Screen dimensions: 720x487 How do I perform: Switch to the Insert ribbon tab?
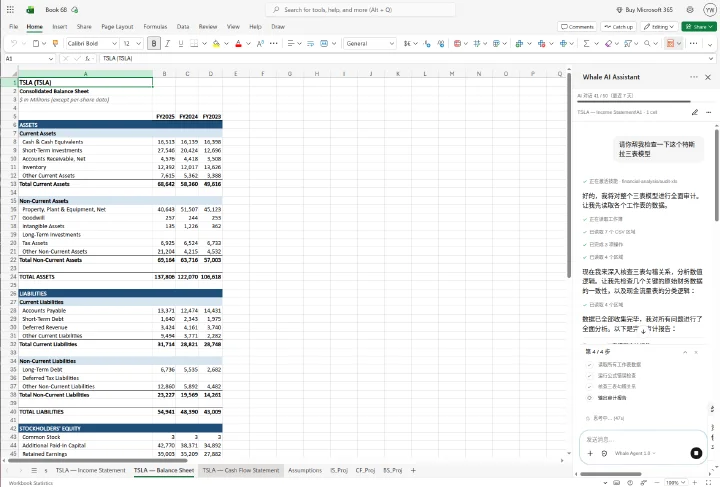coord(60,27)
